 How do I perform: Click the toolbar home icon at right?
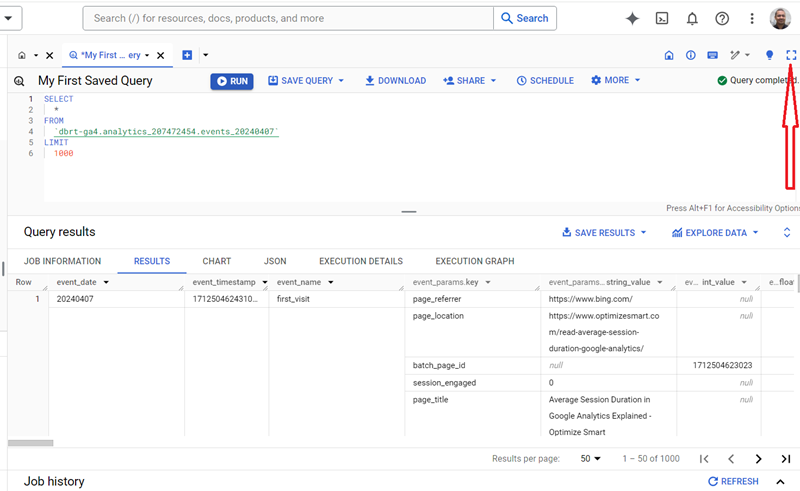pos(669,55)
